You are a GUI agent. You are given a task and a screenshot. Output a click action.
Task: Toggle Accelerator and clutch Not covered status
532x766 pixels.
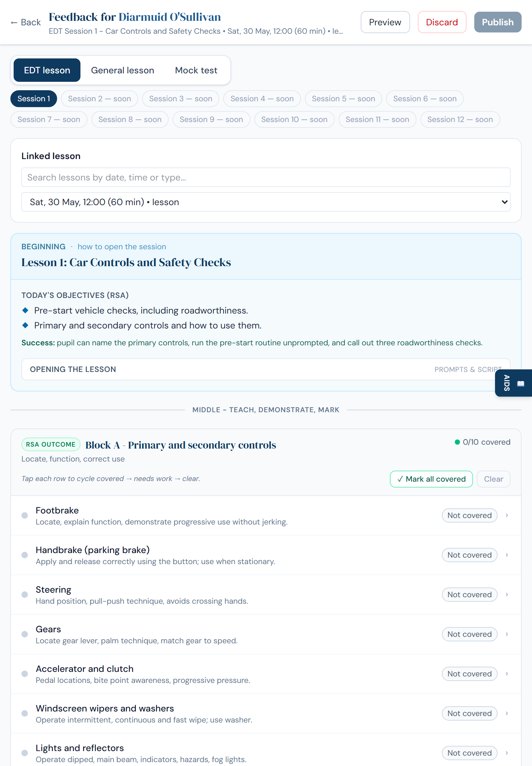click(469, 674)
